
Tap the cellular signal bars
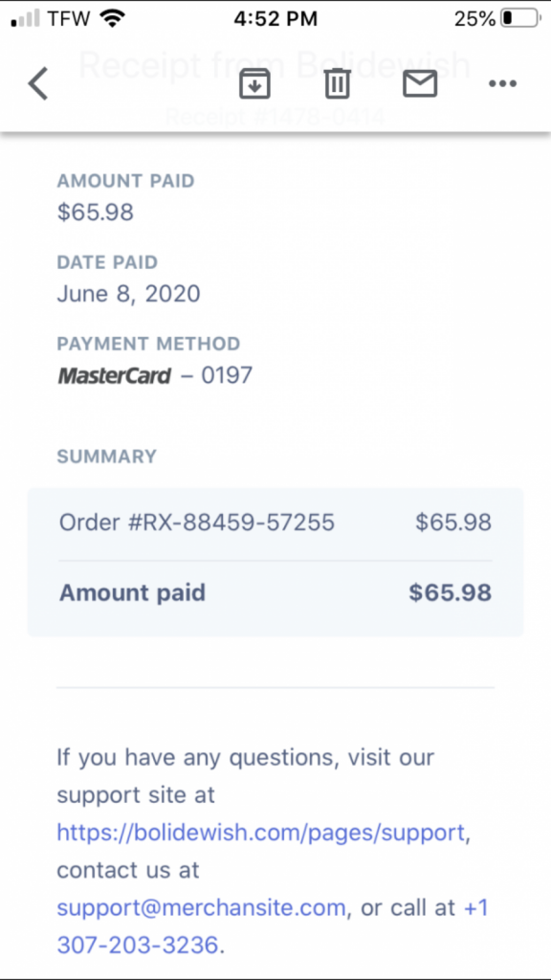point(26,19)
